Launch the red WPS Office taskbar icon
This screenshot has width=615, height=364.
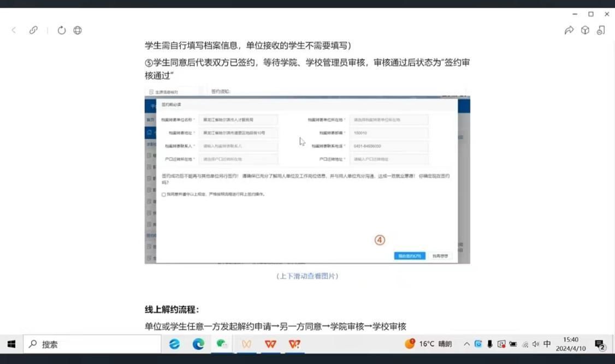coord(270,344)
